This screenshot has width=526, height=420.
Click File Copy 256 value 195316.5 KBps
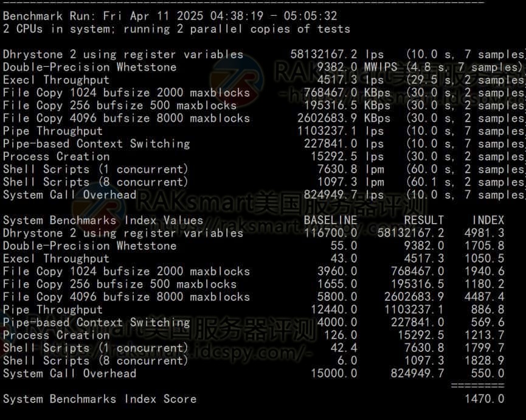(x=347, y=106)
